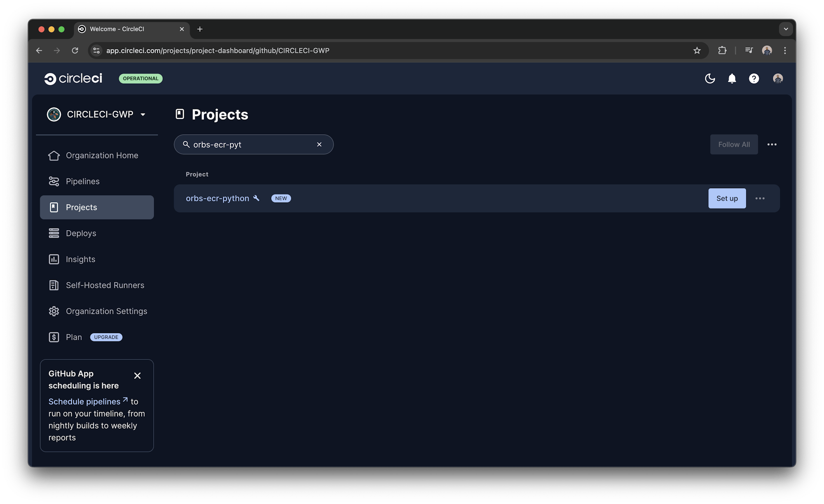Screen dimensions: 824x504
Task: Click the CircleCI logo in the header
Action: click(73, 79)
